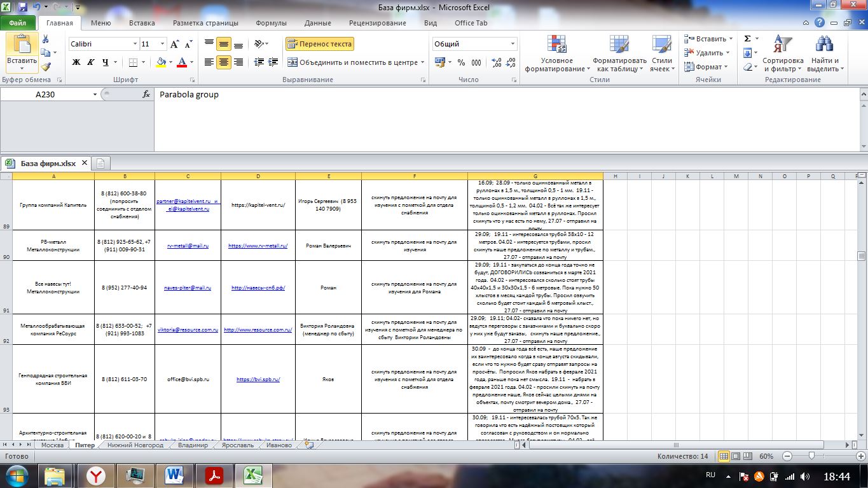Expand Объединить и поместить в центре dropdown arrow
This screenshot has height=488, width=868.
(423, 62)
